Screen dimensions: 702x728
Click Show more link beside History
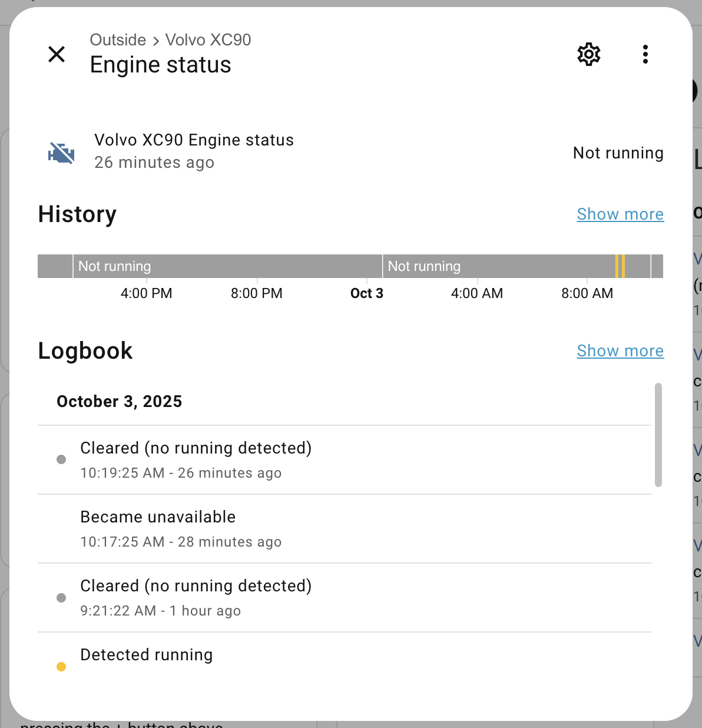(x=620, y=214)
